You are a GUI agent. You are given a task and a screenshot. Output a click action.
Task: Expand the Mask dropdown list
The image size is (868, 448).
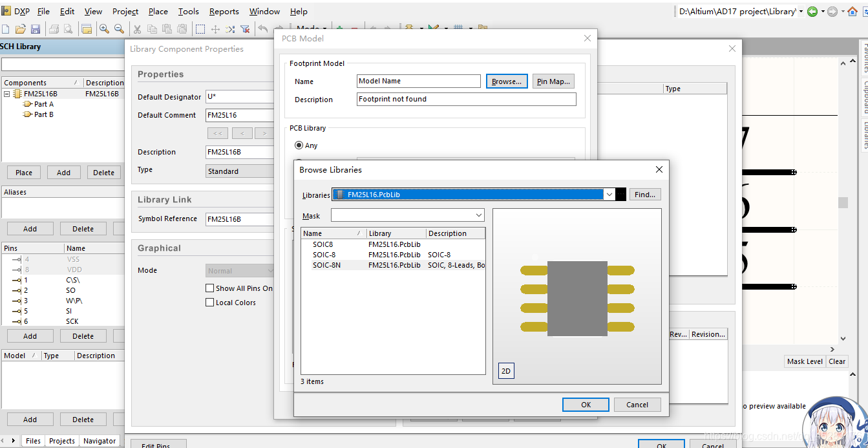(x=479, y=215)
